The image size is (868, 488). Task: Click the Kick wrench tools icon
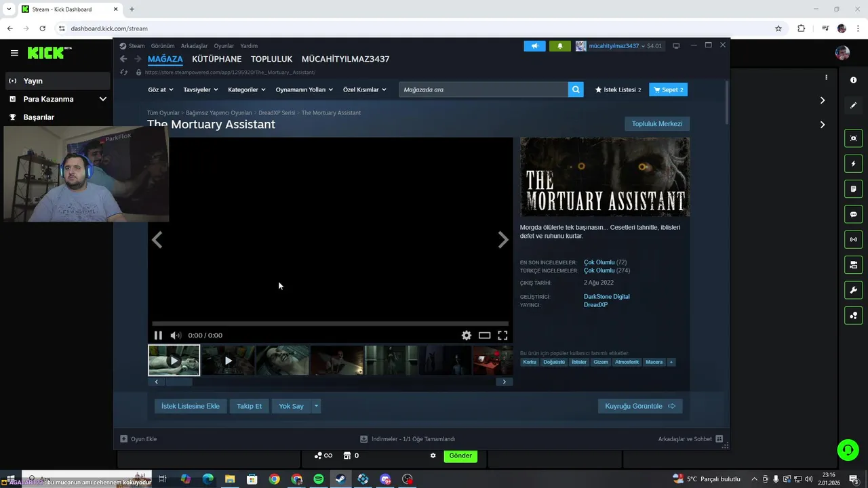tap(853, 290)
